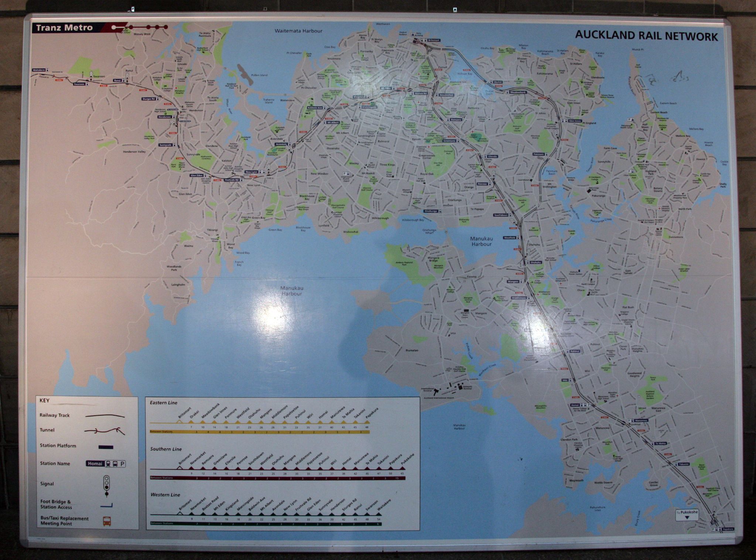Click the Pollen Island label
756x560 pixels.
pos(259,75)
